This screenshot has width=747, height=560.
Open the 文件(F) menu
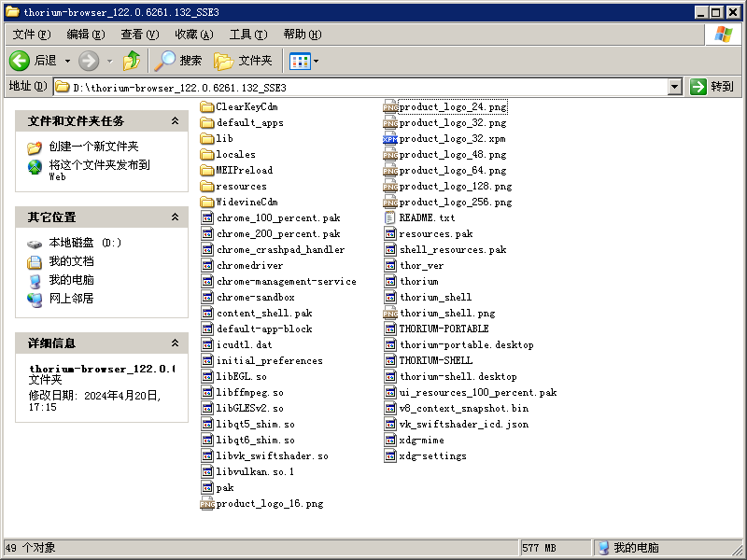[32, 35]
